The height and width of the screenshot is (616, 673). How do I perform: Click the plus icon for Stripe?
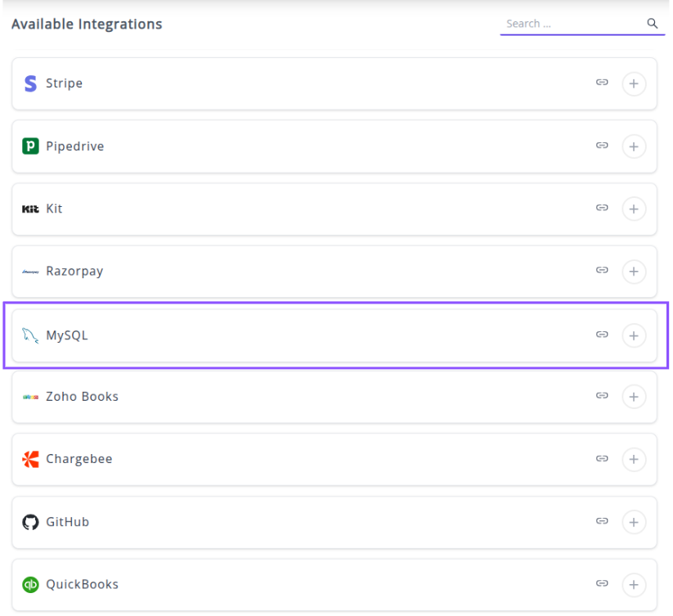634,83
